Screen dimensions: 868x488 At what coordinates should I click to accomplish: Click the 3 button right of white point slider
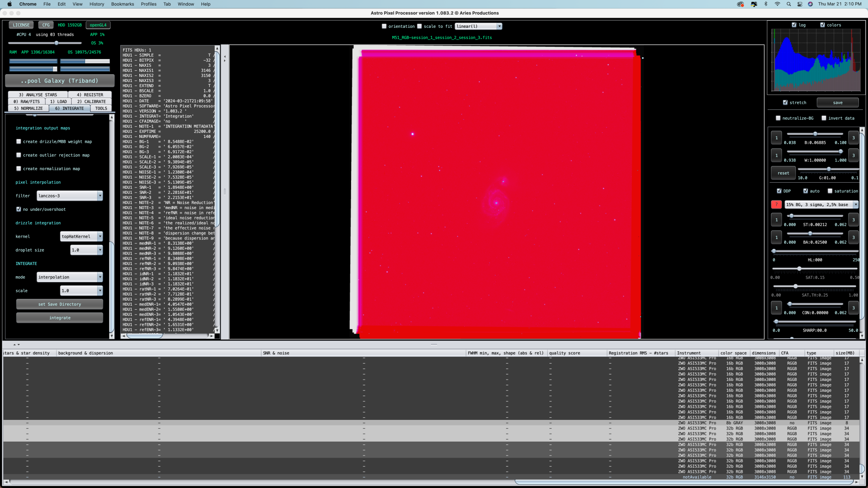853,155
